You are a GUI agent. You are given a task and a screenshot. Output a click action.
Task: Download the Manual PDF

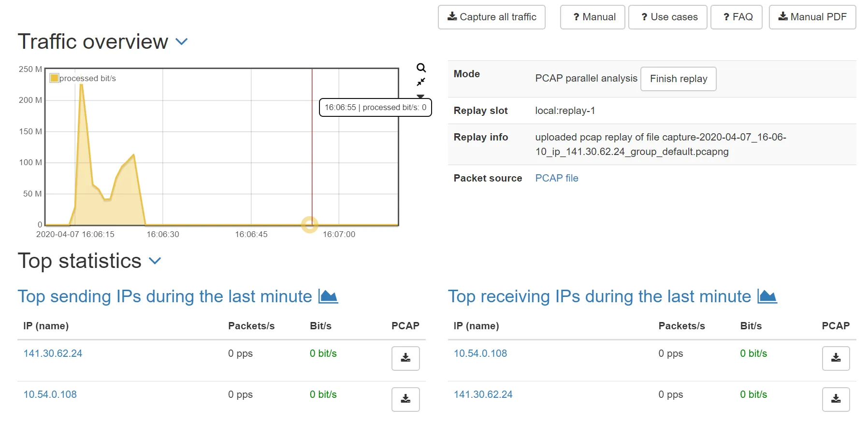pyautogui.click(x=812, y=17)
